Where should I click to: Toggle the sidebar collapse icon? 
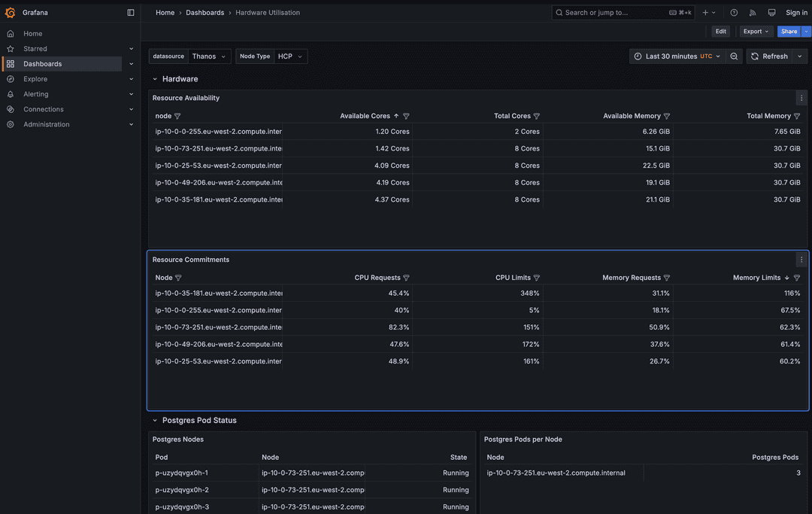tap(131, 12)
